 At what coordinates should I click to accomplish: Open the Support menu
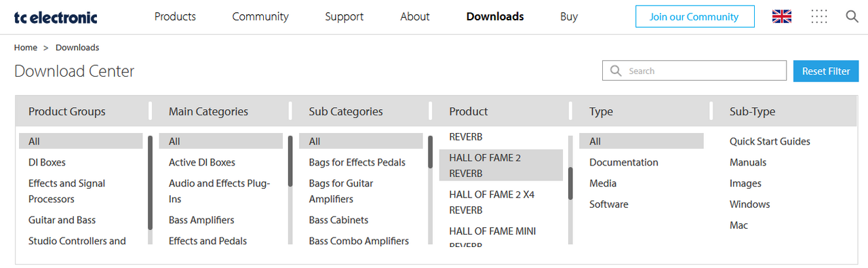(344, 16)
